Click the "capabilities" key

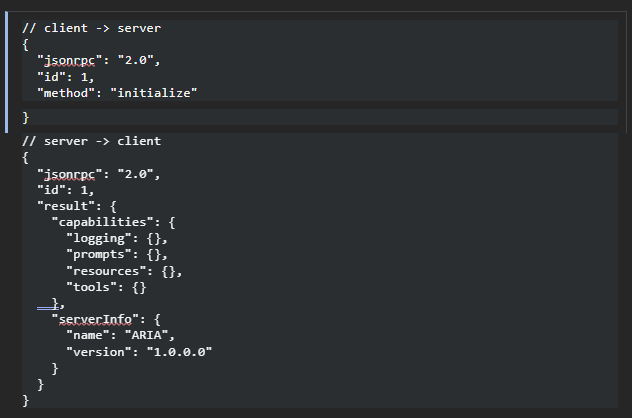point(102,223)
